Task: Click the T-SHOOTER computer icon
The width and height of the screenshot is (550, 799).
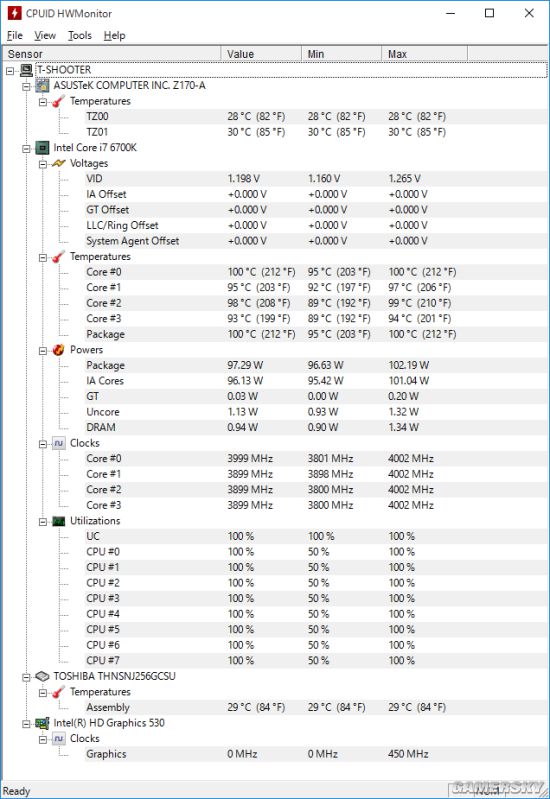Action: coord(26,70)
